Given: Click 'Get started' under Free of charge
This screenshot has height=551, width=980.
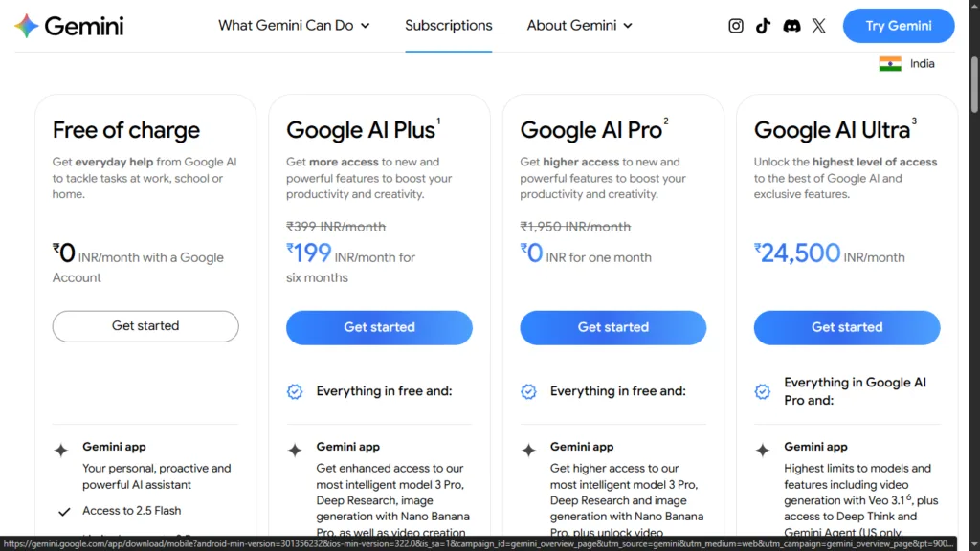Looking at the screenshot, I should 145,326.
